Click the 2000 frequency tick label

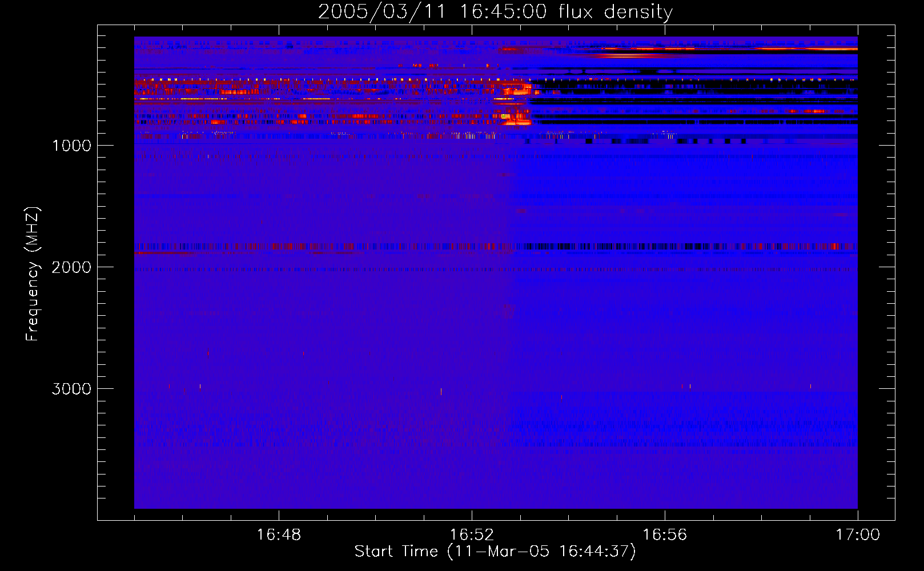[71, 267]
